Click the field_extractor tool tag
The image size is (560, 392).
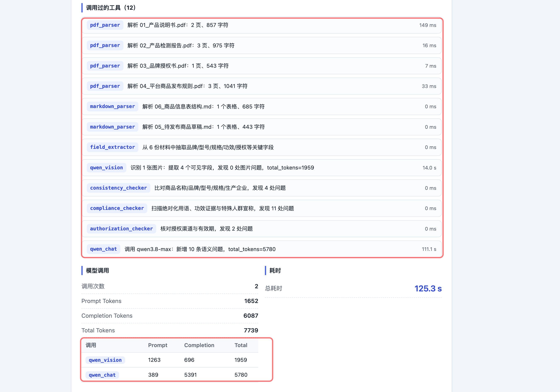(x=112, y=147)
